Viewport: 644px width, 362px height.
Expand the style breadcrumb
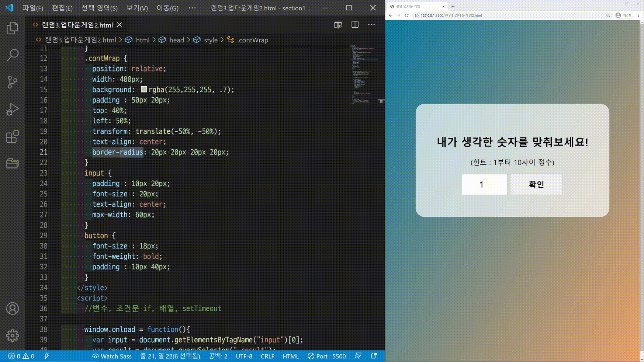pyautogui.click(x=211, y=40)
